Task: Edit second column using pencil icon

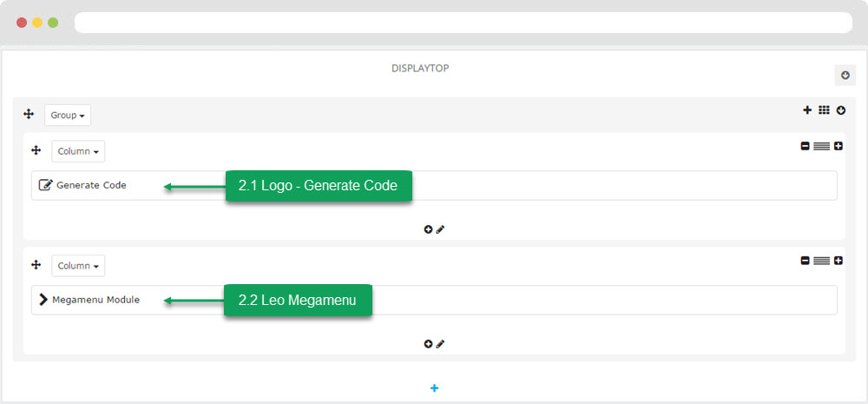Action: (440, 344)
